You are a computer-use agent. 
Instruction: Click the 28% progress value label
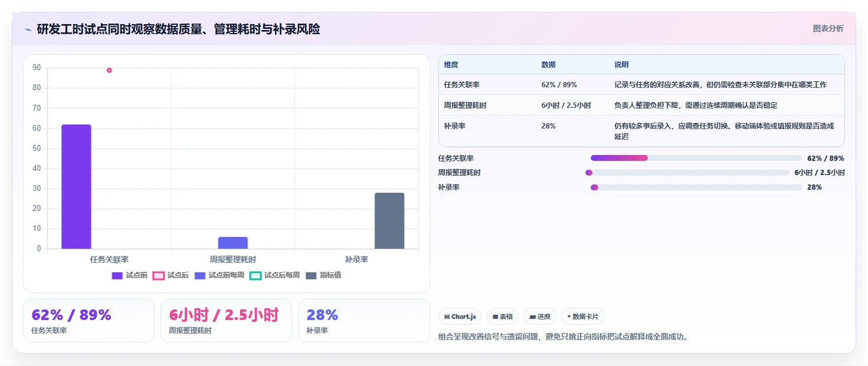pyautogui.click(x=814, y=187)
